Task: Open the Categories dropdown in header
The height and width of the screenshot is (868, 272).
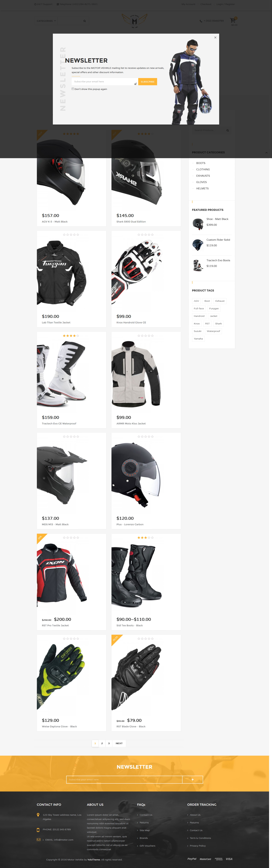Action: (46, 21)
